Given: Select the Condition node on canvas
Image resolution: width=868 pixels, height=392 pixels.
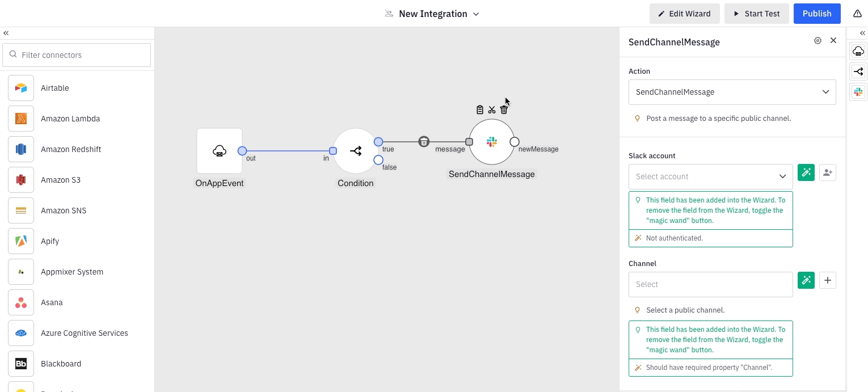Looking at the screenshot, I should click(x=355, y=151).
